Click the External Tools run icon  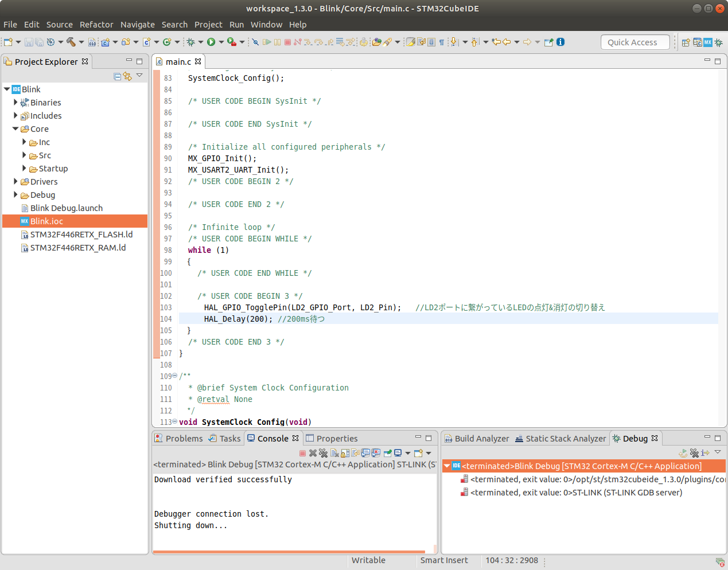(231, 42)
